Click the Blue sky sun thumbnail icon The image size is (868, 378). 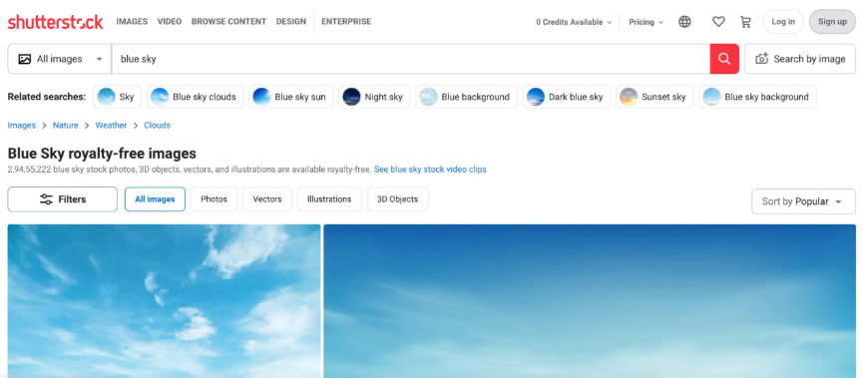[261, 97]
